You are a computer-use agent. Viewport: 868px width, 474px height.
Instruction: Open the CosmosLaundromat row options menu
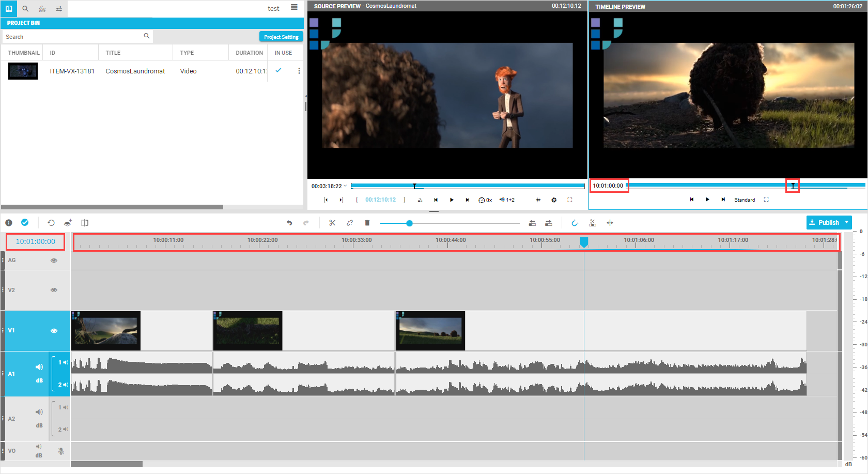(x=299, y=71)
